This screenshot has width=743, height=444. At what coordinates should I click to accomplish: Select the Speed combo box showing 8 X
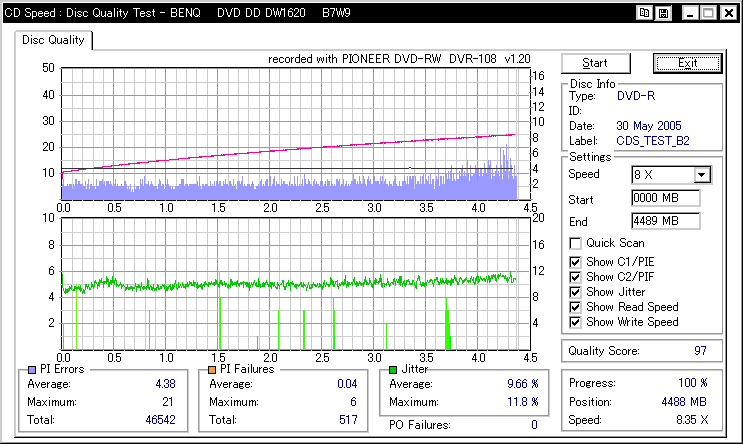(671, 175)
